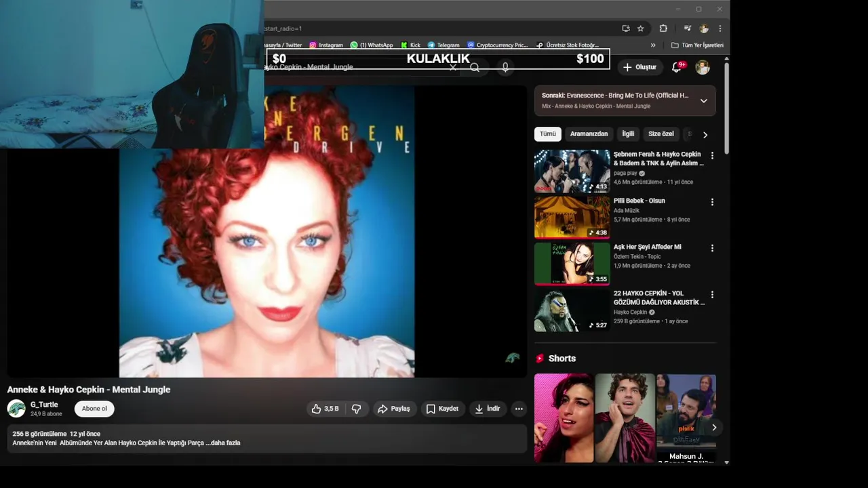The height and width of the screenshot is (488, 868).
Task: Open the red-cape man short thumbnail
Action: coord(625,418)
